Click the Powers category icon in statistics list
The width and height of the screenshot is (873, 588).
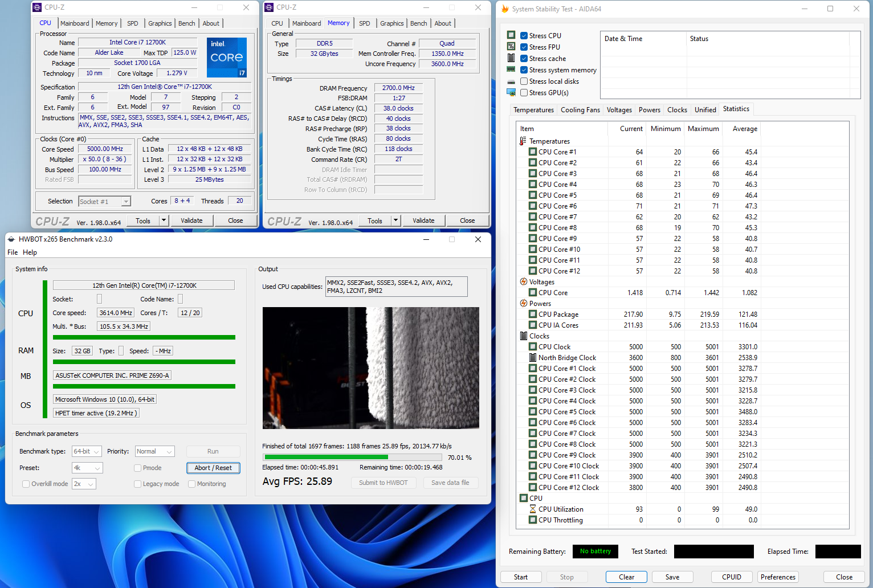pyautogui.click(x=523, y=303)
